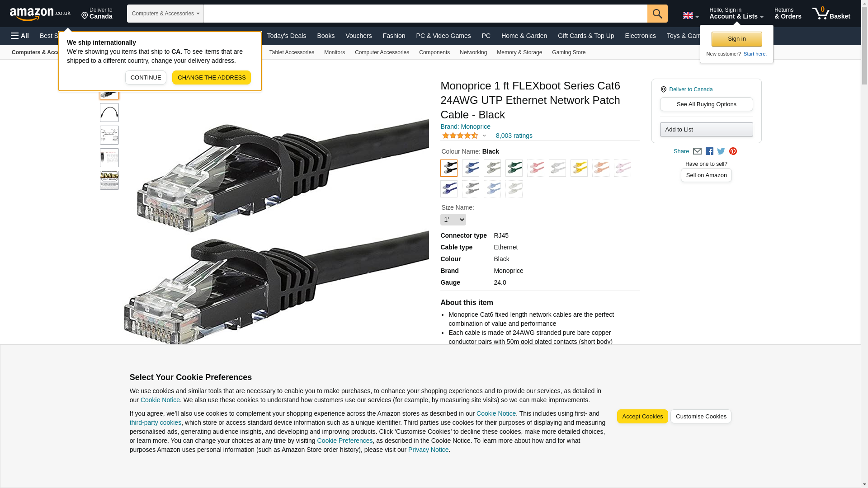
Task: Open the language flag selector
Action: coord(691,16)
